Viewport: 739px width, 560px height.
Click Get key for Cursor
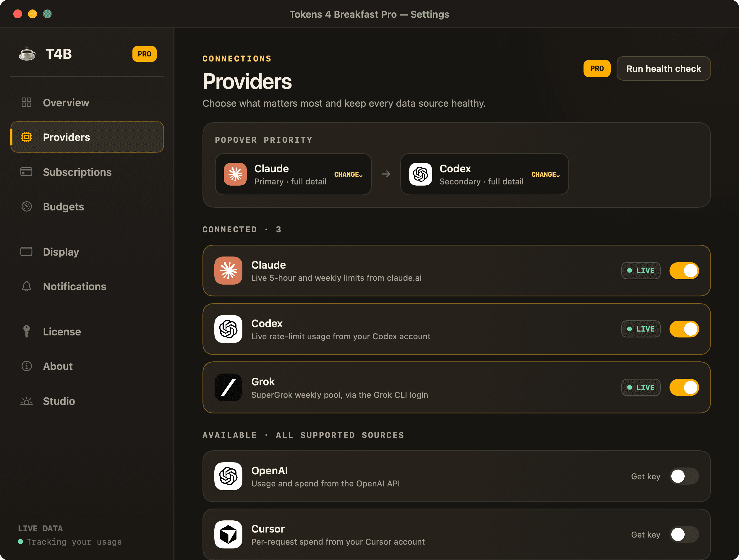(x=646, y=534)
